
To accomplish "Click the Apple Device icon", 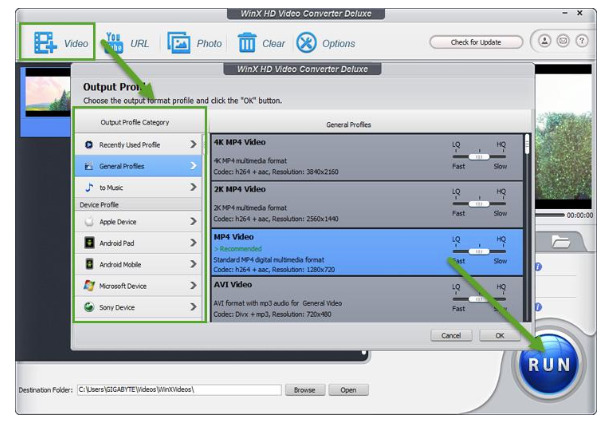I will click(89, 221).
